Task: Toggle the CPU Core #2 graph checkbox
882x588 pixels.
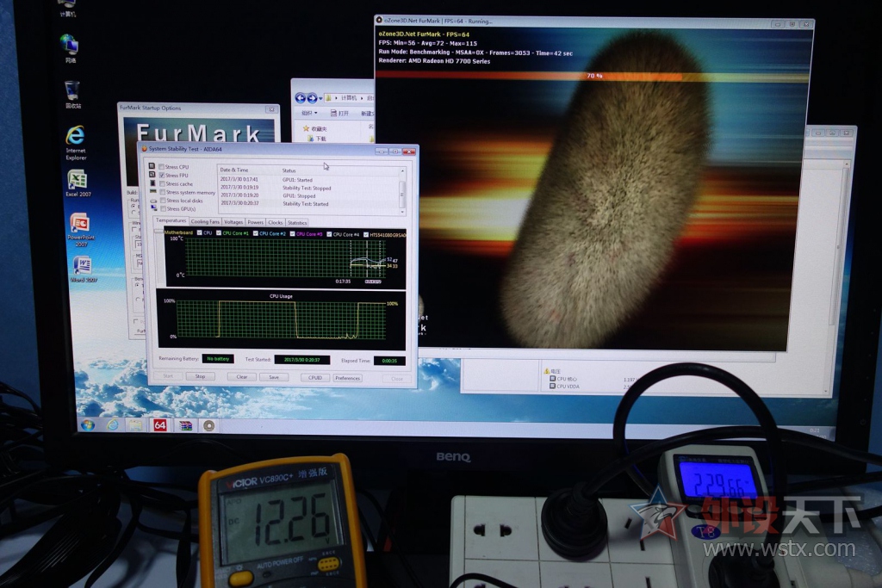Action: coord(255,233)
